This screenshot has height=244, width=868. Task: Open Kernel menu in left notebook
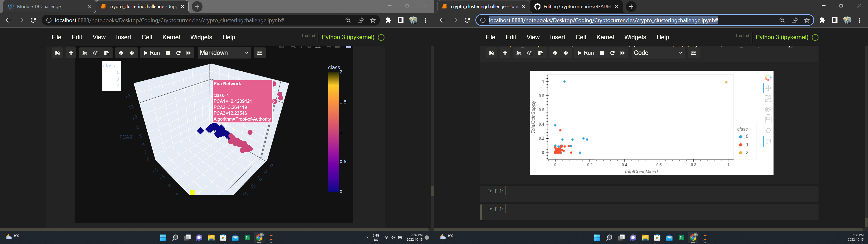171,37
